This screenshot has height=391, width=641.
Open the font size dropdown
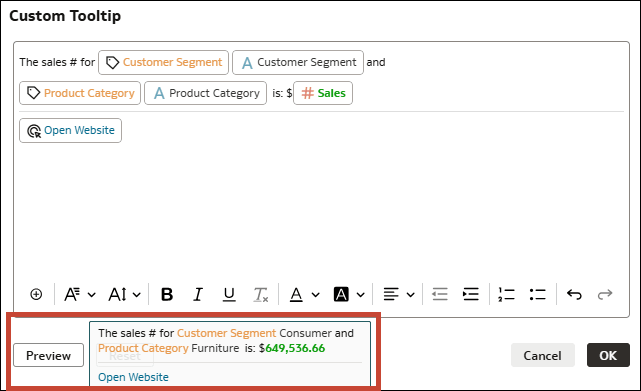(x=124, y=294)
